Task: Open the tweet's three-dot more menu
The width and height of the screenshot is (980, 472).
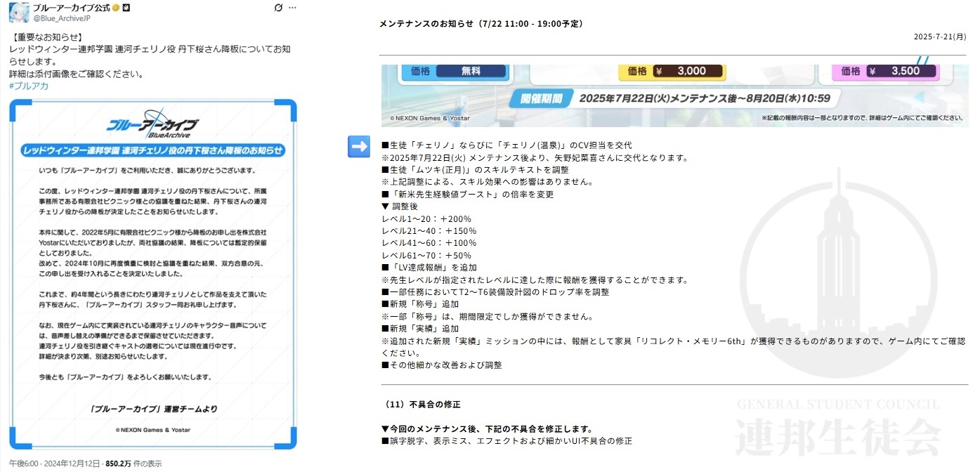Action: [x=292, y=8]
